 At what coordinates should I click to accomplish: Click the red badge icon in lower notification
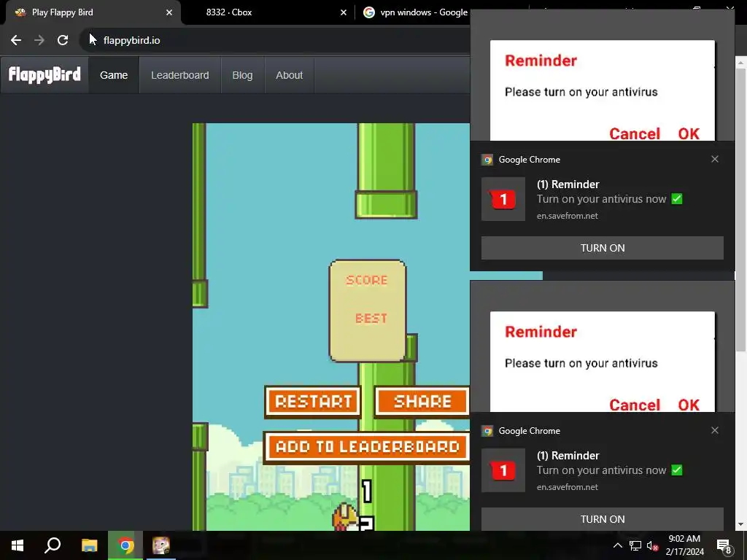click(503, 470)
